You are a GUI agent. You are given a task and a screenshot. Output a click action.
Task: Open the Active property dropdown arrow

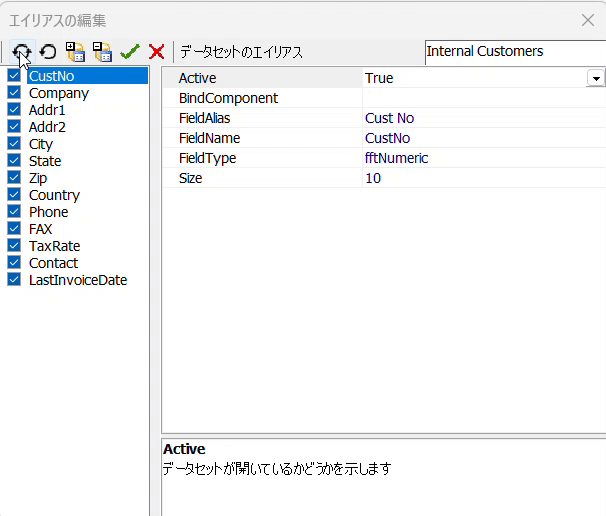pyautogui.click(x=596, y=78)
